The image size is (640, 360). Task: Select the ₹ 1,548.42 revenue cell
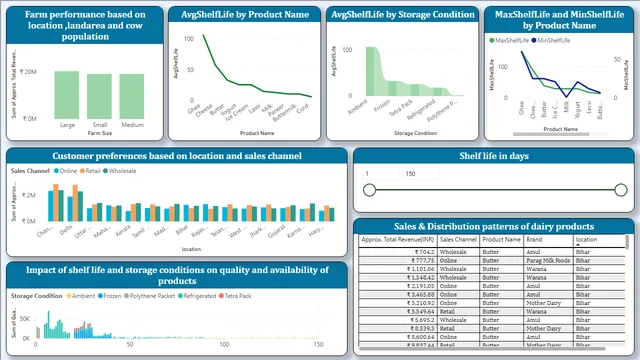398,278
